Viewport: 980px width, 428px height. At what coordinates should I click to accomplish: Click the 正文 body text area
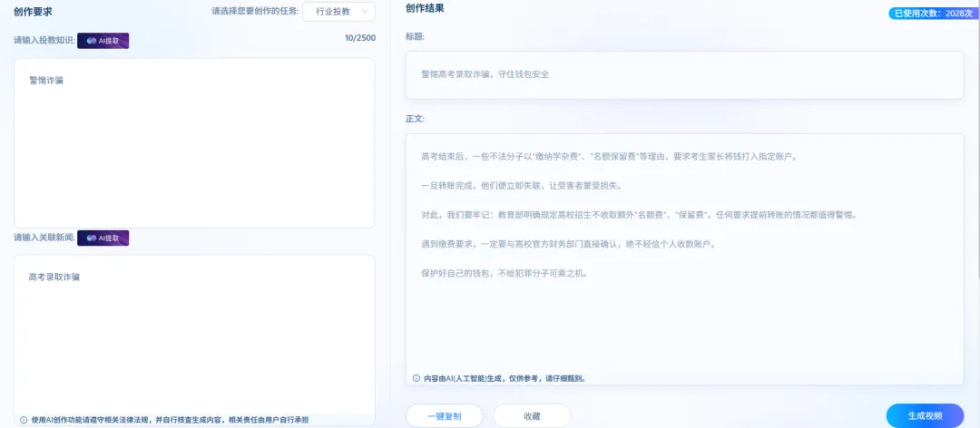click(x=684, y=259)
